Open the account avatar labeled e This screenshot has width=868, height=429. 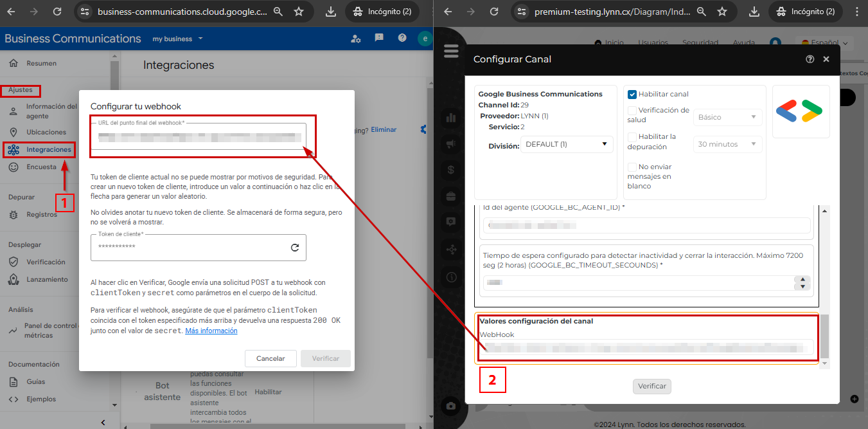424,39
